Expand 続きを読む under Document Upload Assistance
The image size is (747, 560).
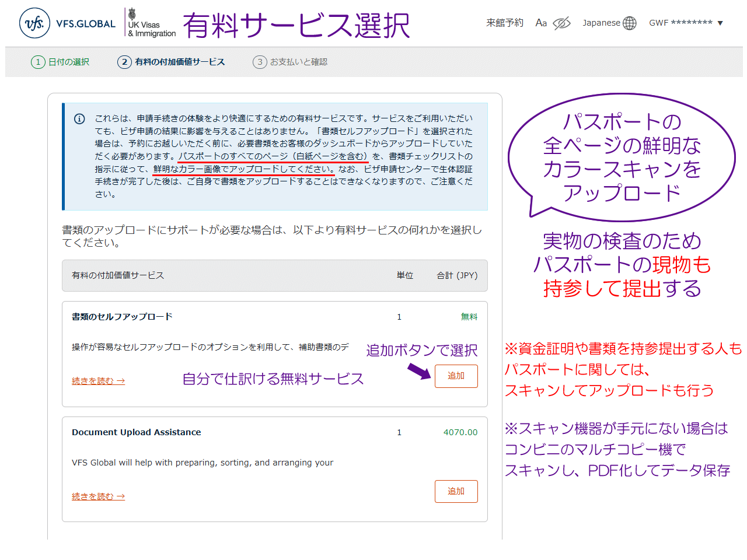click(98, 496)
